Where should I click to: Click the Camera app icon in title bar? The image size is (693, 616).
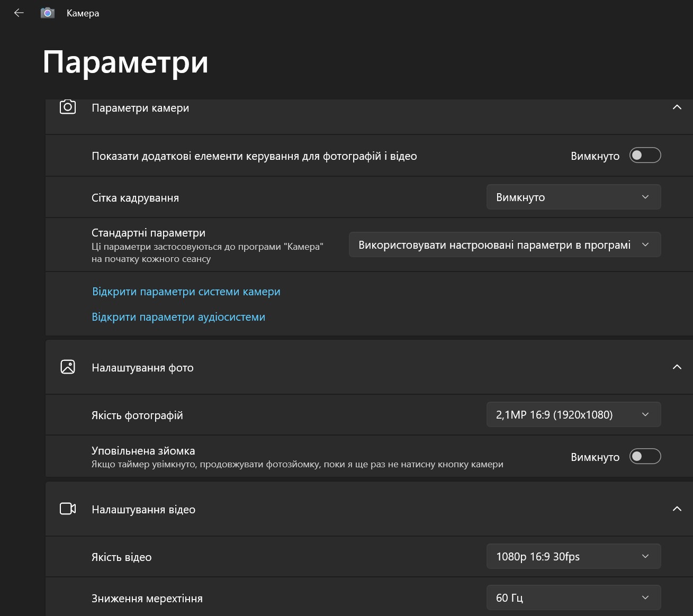pyautogui.click(x=48, y=13)
